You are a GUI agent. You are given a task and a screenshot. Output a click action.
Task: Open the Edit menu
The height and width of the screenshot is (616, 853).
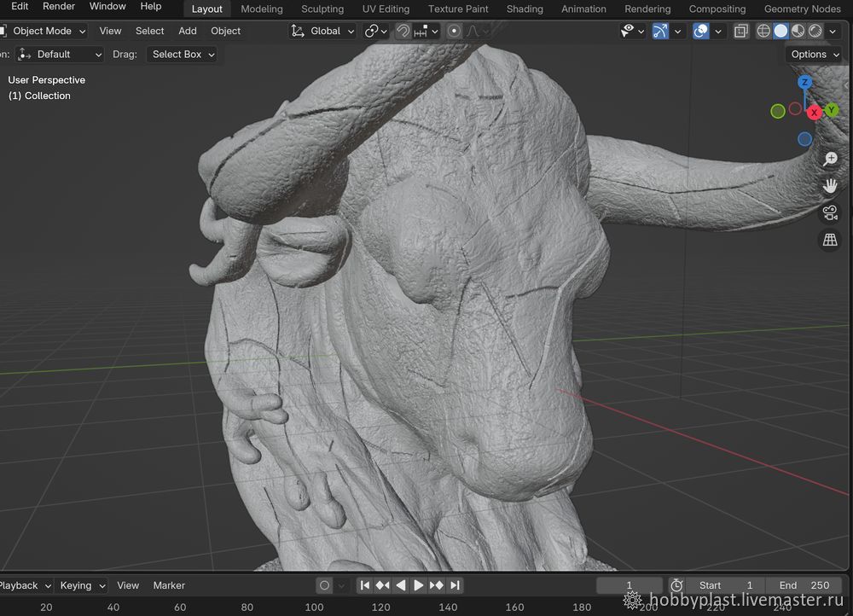coord(20,7)
